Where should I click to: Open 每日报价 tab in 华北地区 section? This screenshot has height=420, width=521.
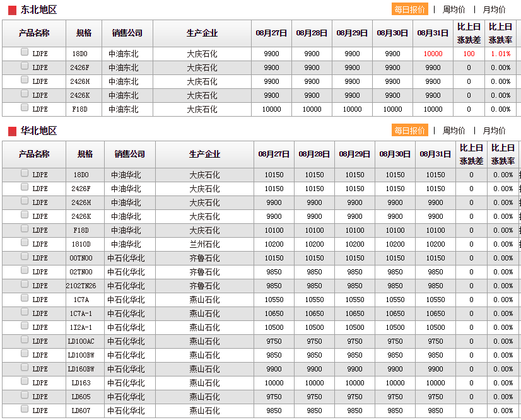tap(410, 131)
